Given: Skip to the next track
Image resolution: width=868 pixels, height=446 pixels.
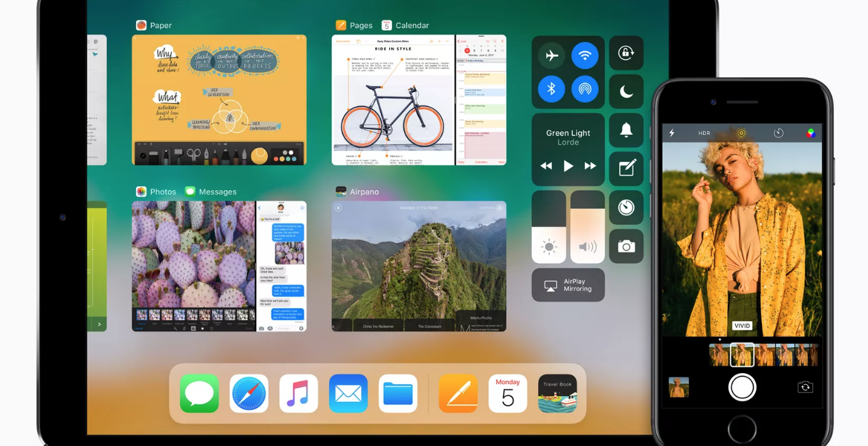Looking at the screenshot, I should pyautogui.click(x=590, y=166).
